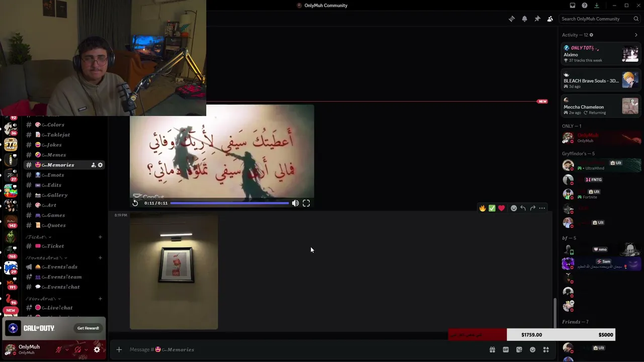Show pinned messages pin icon

pos(537,19)
